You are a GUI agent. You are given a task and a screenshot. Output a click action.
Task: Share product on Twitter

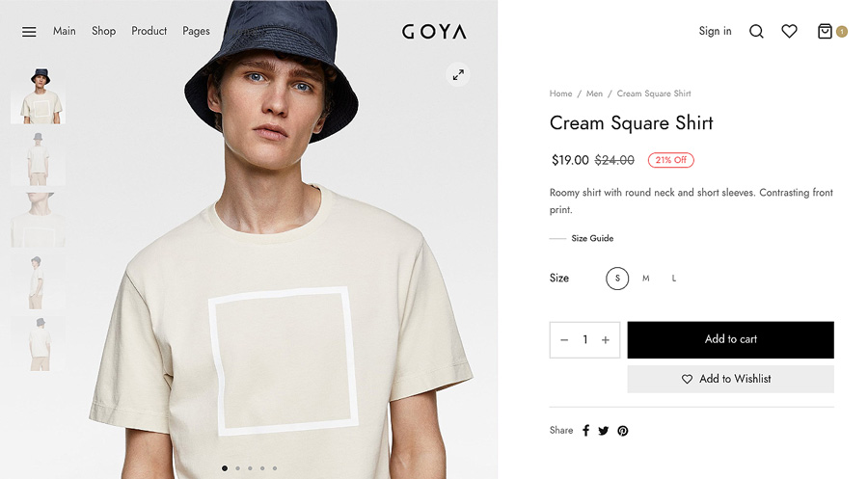(x=604, y=431)
